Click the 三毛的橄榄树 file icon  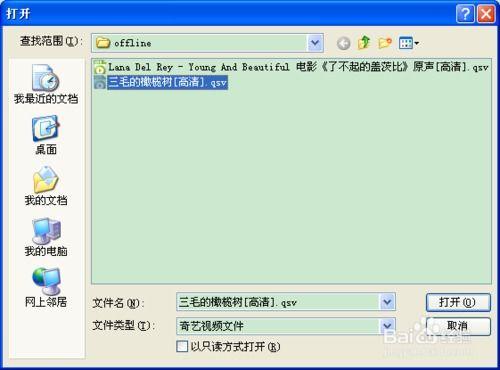pyautogui.click(x=100, y=82)
